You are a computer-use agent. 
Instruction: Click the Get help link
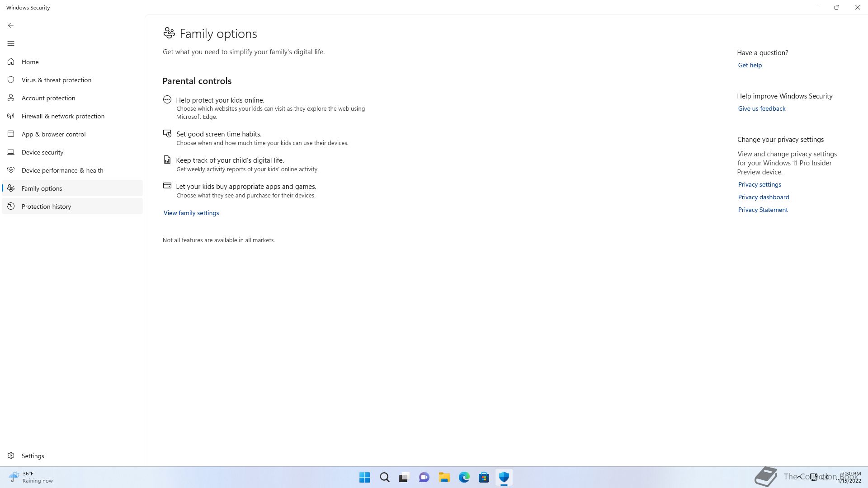click(x=750, y=65)
